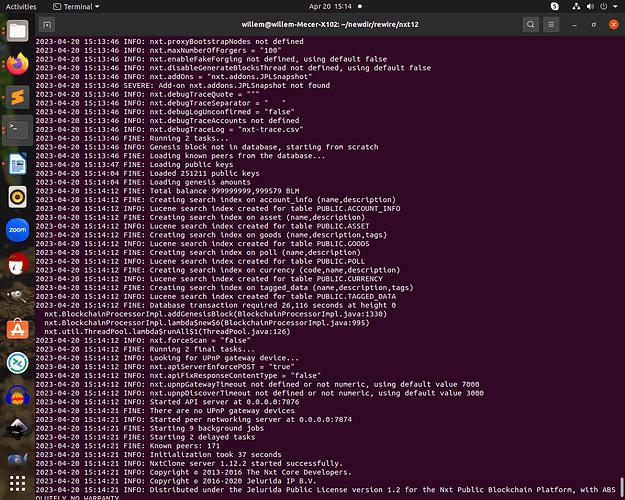Open a new terminal tab
This screenshot has height=500, width=625.
tap(47, 25)
